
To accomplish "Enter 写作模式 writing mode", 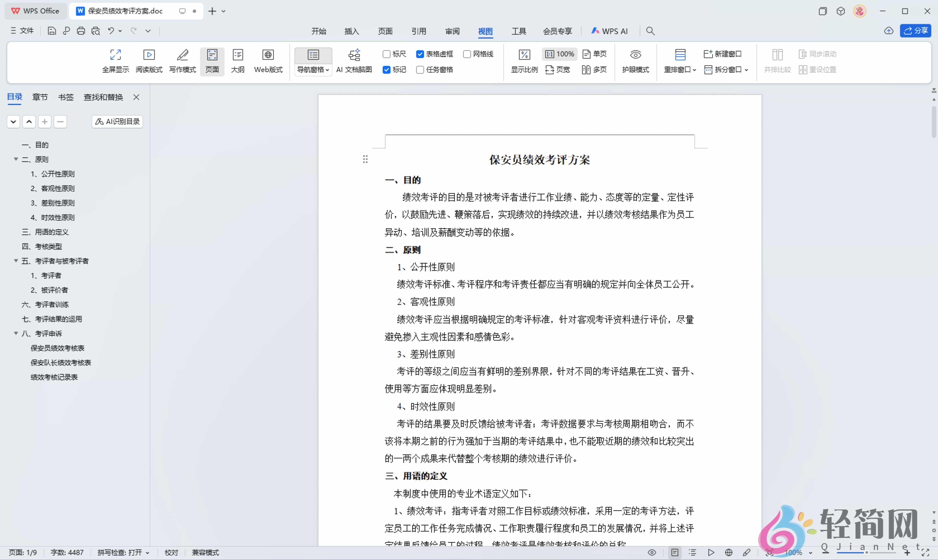I will point(182,60).
